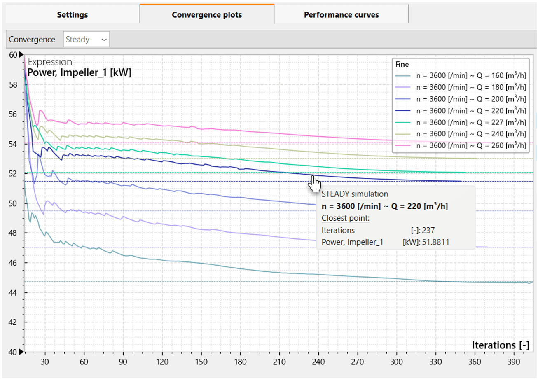Click x-axis tick label 300
Image resolution: width=538 pixels, height=392 pixels.
[396, 362]
